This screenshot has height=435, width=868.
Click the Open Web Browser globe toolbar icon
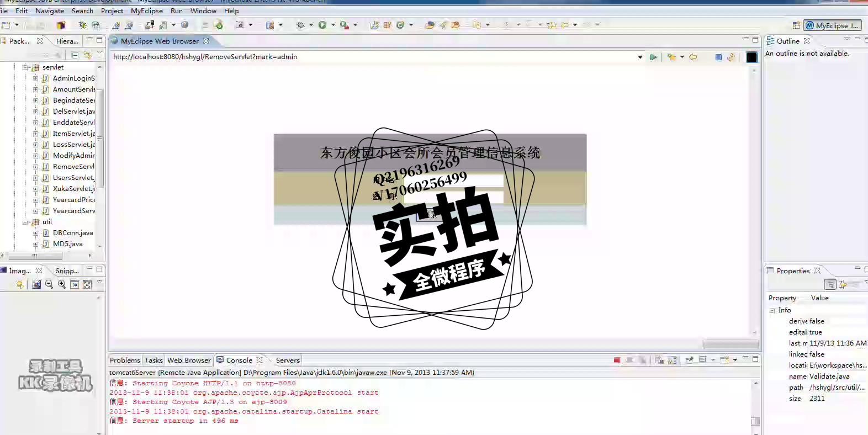[x=184, y=25]
